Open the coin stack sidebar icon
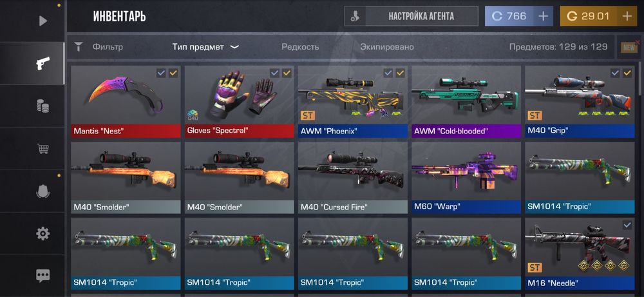644x297 pixels. [43, 106]
